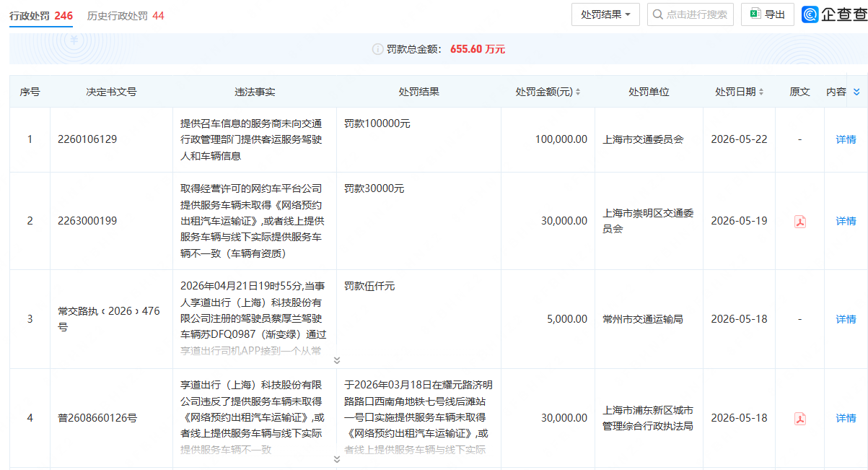Click 上海市交通委员会 in row 1
The height and width of the screenshot is (470, 868).
click(x=643, y=139)
